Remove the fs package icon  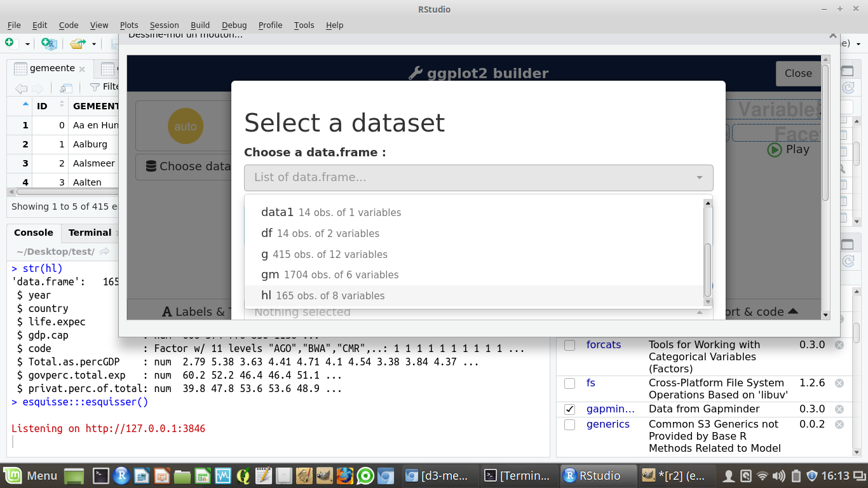[839, 383]
